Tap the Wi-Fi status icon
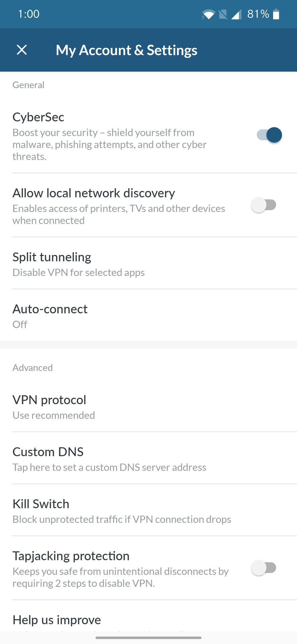This screenshot has height=644, width=297. [x=208, y=14]
